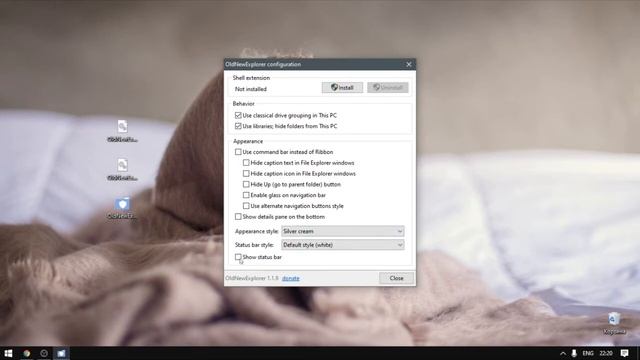This screenshot has height=360, width=640.
Task: Switch ENG input language indicator
Action: click(x=588, y=353)
